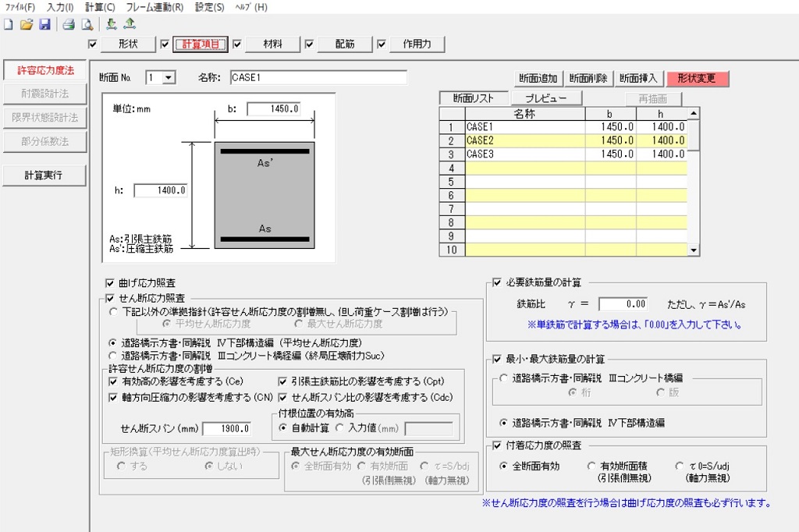799x532 pixels.
Task: Click the red 形状変更 button
Action: pos(697,79)
